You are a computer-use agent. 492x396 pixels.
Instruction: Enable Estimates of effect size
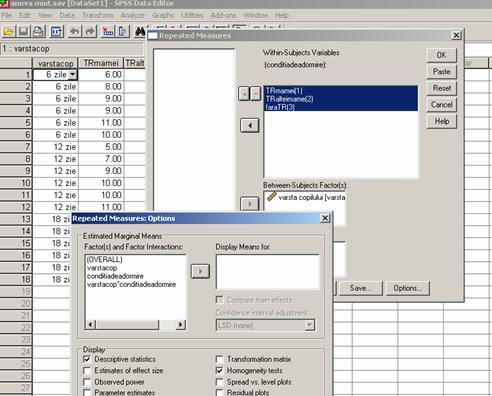coord(87,371)
